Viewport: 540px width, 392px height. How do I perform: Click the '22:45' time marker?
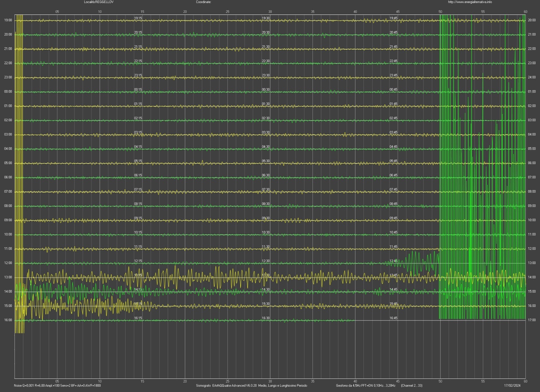tap(394, 61)
